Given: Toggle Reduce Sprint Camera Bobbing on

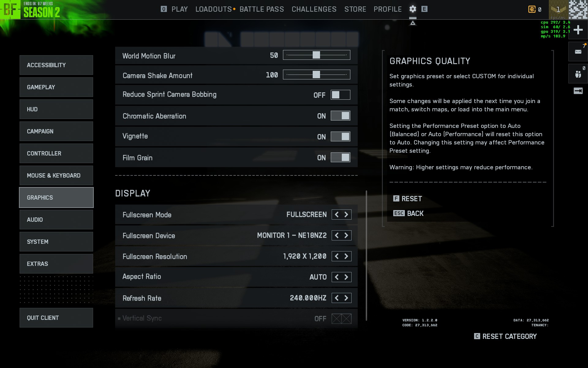Looking at the screenshot, I should [340, 95].
